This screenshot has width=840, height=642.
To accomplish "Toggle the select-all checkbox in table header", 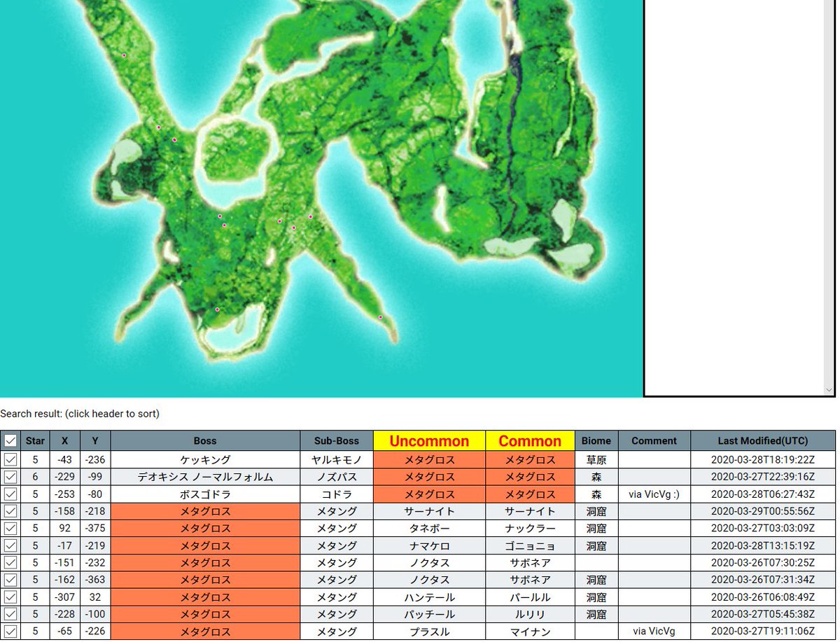I will [10, 441].
